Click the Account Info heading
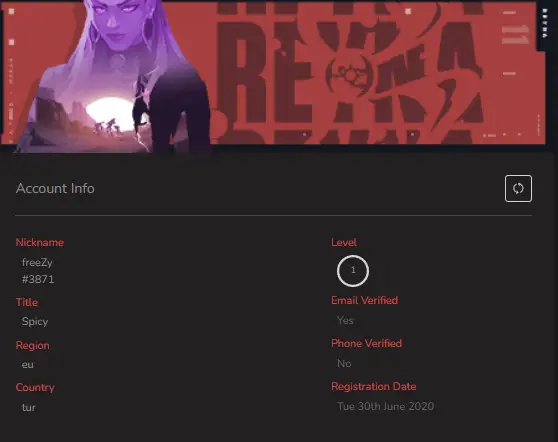This screenshot has height=442, width=558. tap(55, 188)
